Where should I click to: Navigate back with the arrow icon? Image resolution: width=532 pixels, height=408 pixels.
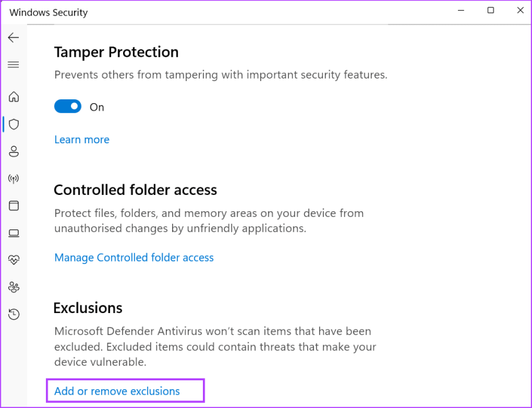click(x=14, y=38)
